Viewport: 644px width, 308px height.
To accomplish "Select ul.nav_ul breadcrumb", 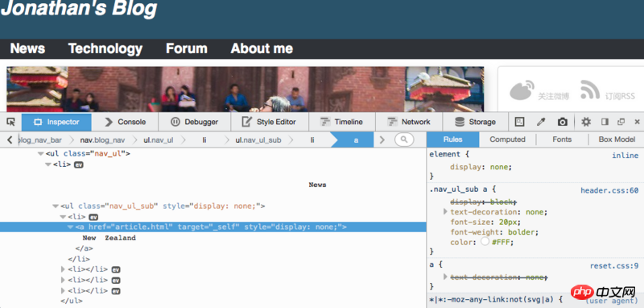I will tap(159, 140).
